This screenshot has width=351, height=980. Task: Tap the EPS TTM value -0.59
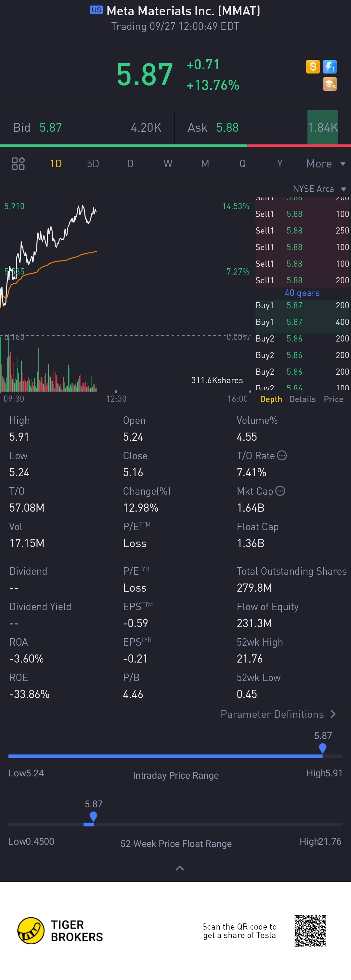point(136,623)
